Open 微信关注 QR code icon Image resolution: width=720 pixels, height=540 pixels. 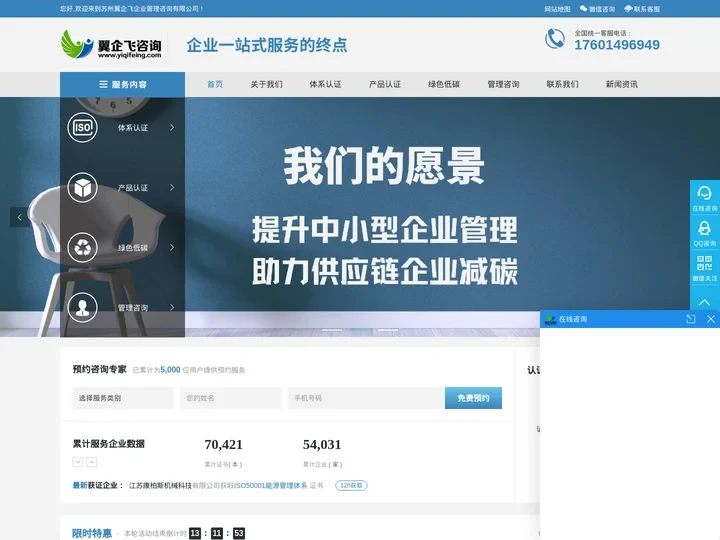[704, 263]
